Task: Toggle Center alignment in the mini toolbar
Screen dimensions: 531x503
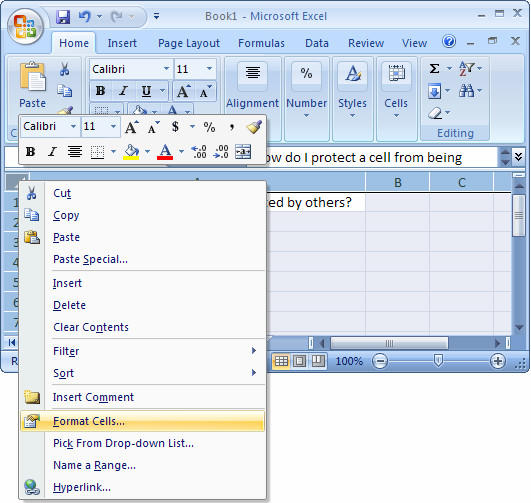Action: pyautogui.click(x=75, y=151)
